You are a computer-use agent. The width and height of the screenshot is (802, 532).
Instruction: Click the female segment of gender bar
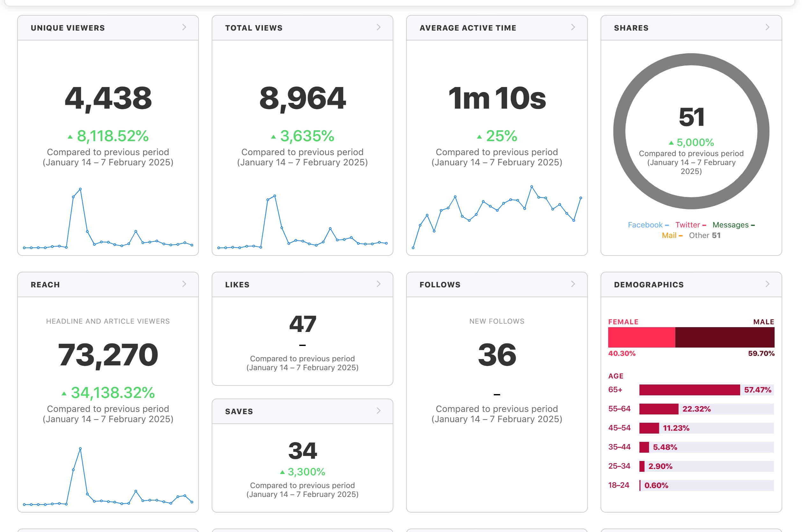[x=641, y=337]
